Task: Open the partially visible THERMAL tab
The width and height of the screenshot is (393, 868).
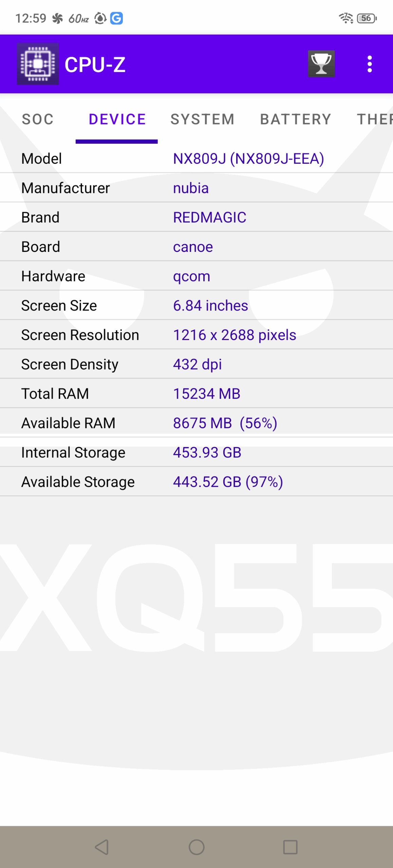Action: [x=374, y=119]
